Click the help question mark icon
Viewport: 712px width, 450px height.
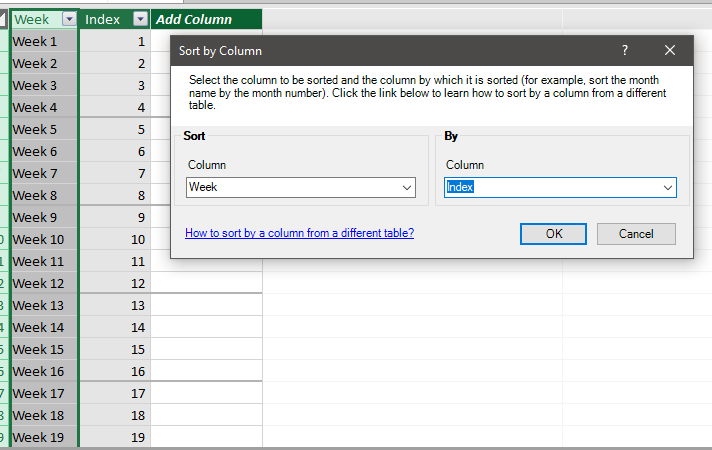pyautogui.click(x=625, y=50)
